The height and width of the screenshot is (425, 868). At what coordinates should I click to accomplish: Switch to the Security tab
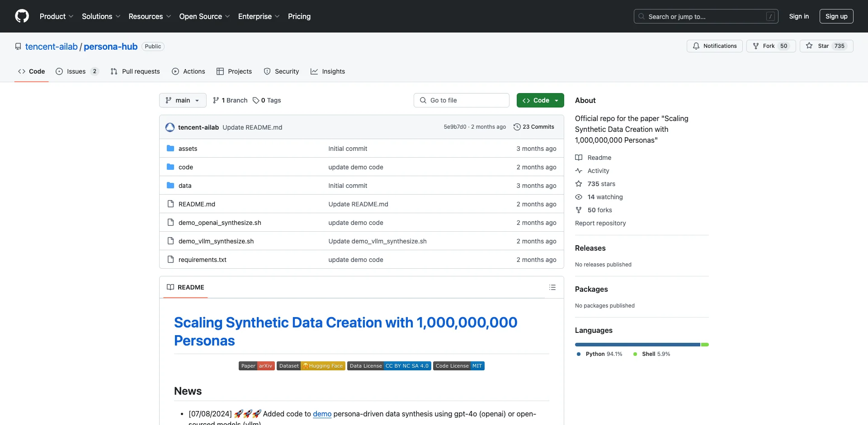281,71
